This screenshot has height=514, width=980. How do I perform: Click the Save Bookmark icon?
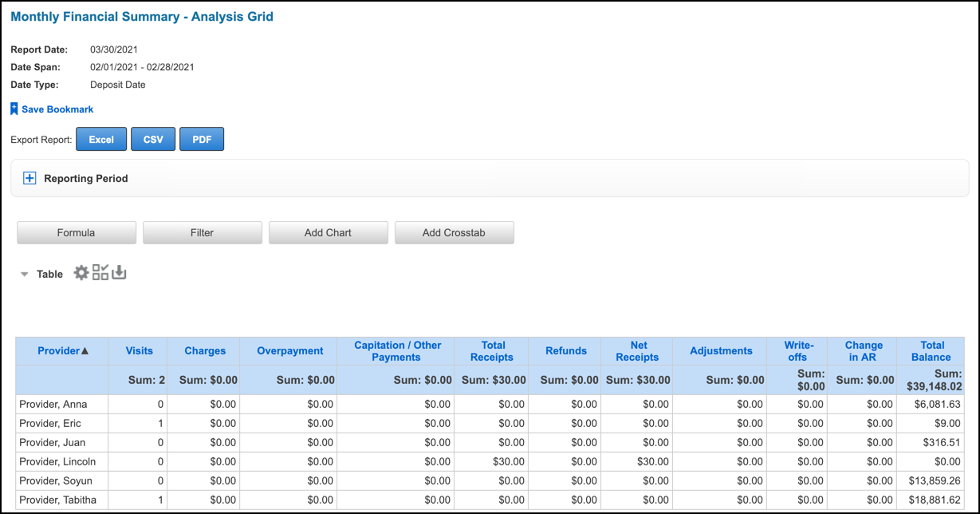[14, 109]
